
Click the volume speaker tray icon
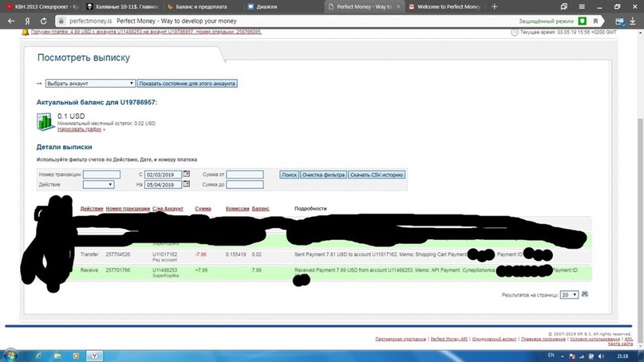coord(601,356)
